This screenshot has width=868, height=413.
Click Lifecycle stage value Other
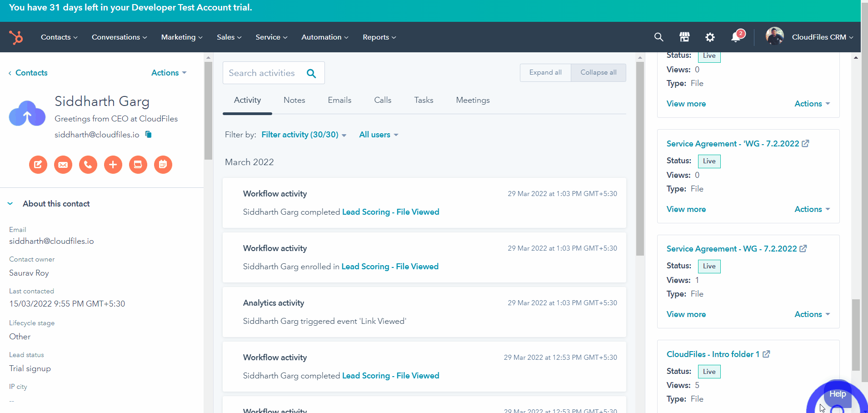click(x=20, y=337)
